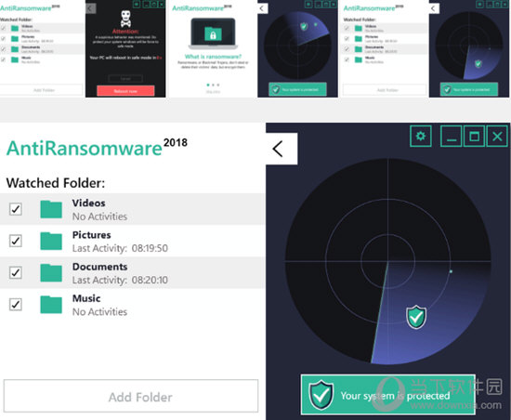Click the Music folder icon

pos(51,305)
